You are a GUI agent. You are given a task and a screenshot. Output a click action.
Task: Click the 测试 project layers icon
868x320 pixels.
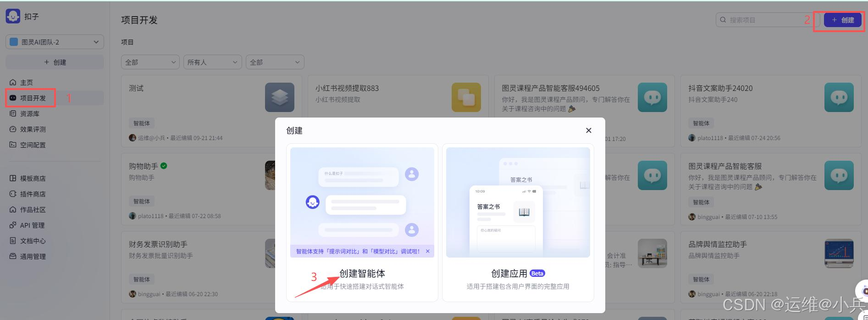coord(280,97)
